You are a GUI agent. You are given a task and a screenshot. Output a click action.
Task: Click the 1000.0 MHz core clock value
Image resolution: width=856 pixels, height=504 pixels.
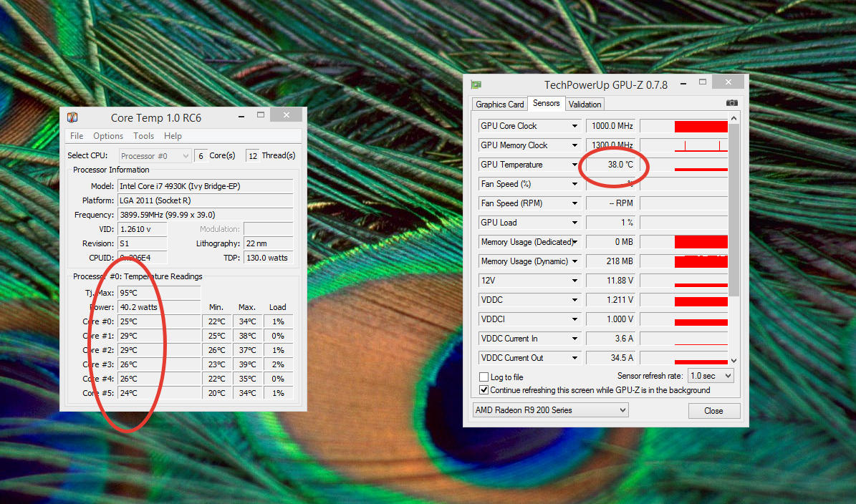[611, 126]
